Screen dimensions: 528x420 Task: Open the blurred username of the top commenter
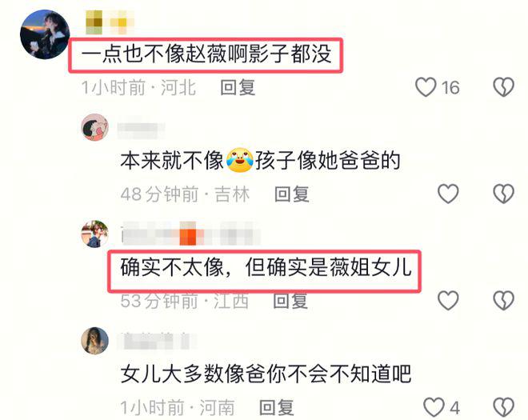(x=110, y=22)
